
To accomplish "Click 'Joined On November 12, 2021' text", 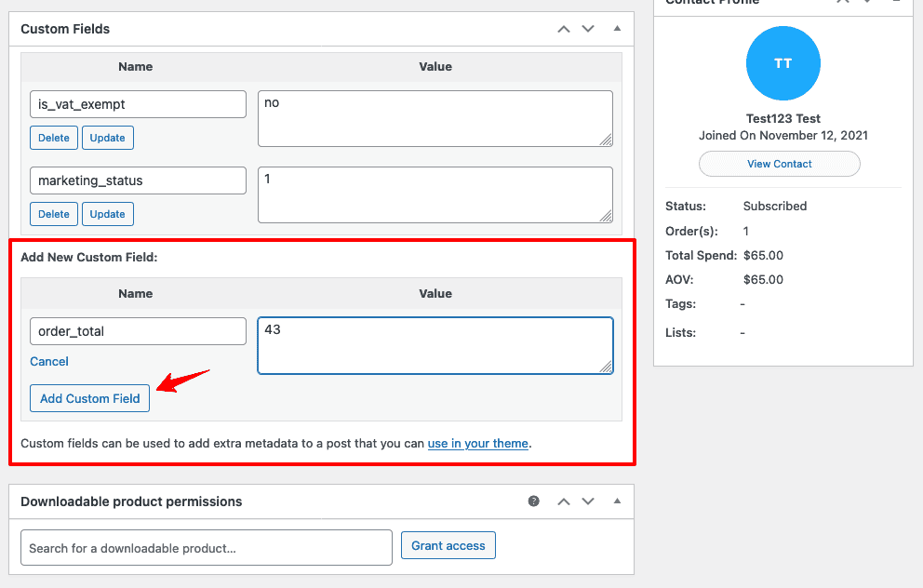I will (783, 136).
